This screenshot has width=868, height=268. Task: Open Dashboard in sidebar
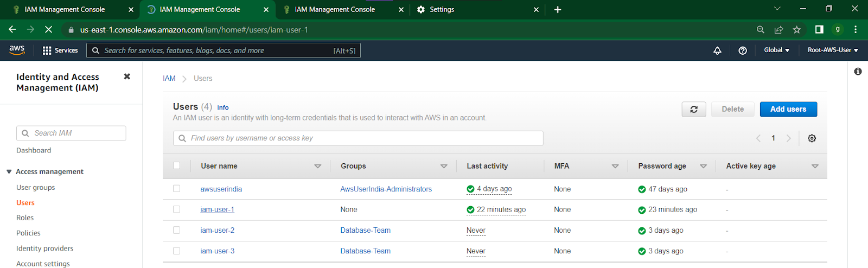coord(34,151)
